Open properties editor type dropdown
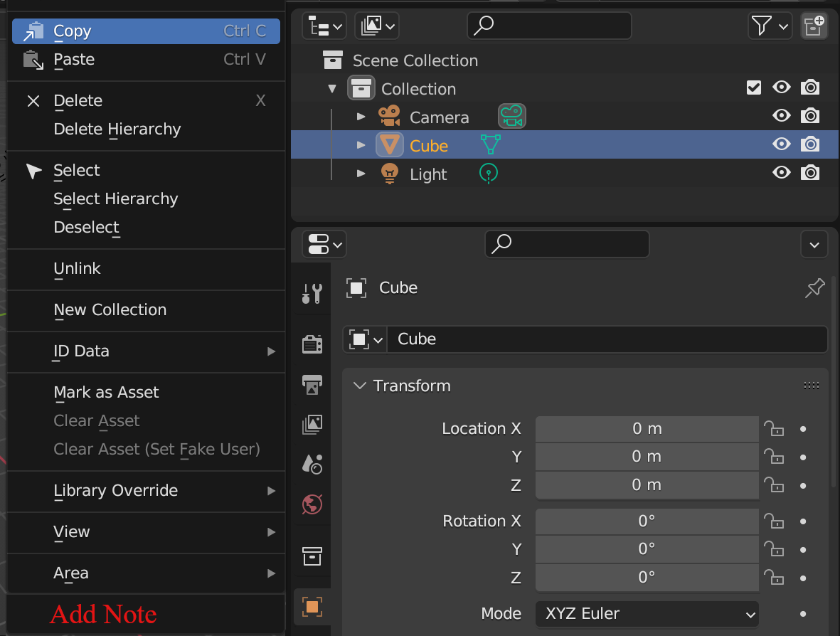840x636 pixels. click(324, 244)
